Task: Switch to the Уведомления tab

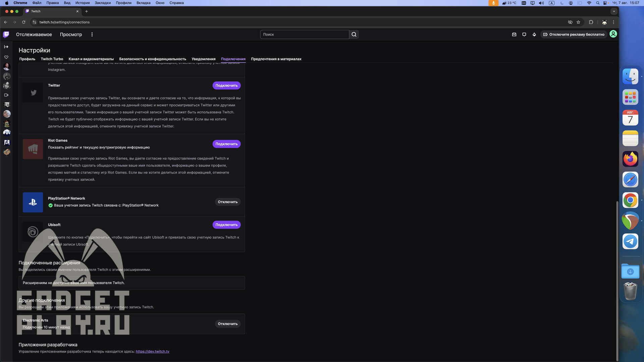Action: tap(204, 59)
